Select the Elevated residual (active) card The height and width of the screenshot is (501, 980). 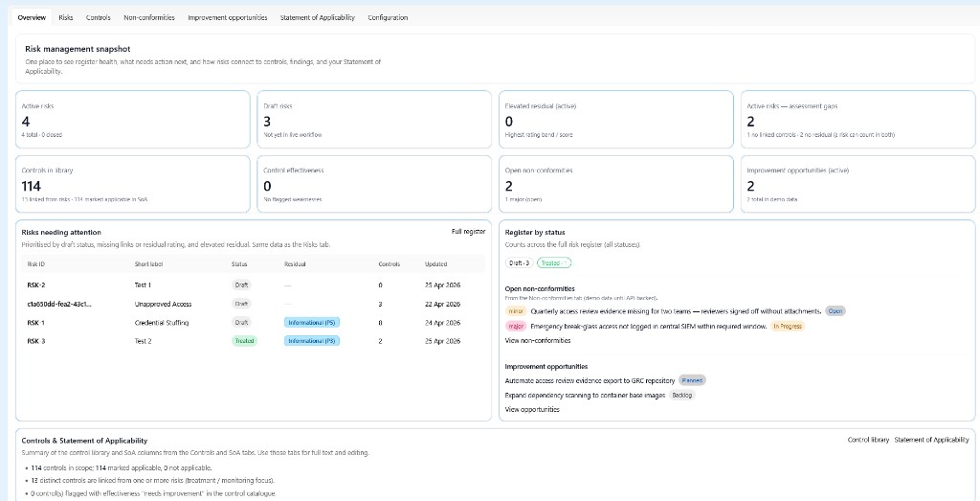tap(616, 120)
